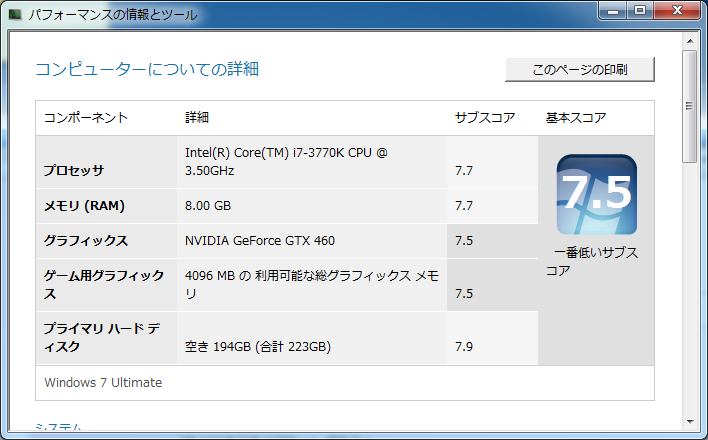708x440 pixels.
Task: Select the メモリ (RAM) row label
Action: pyautogui.click(x=84, y=206)
